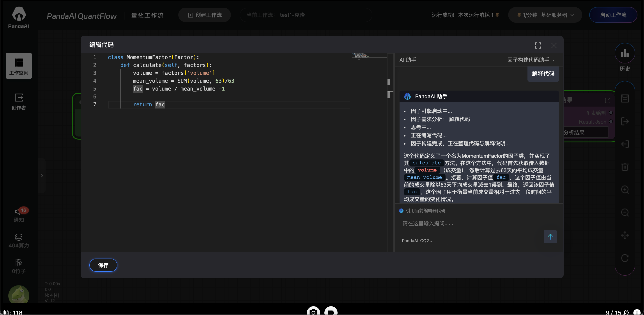This screenshot has width=644, height=315.
Task: Click the '帧: 118' frame counter
Action: click(x=13, y=312)
